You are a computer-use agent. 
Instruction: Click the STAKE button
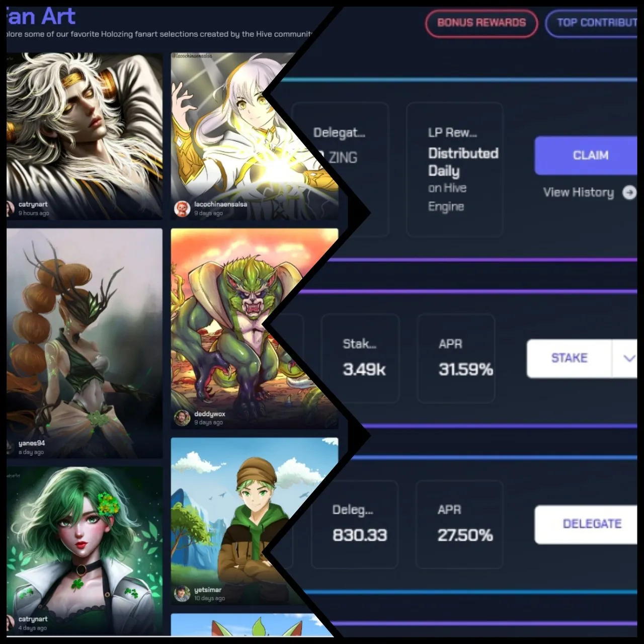pyautogui.click(x=569, y=358)
